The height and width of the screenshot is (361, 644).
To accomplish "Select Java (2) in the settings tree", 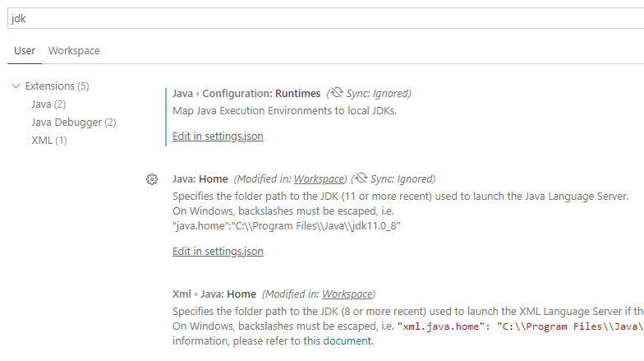I will [x=49, y=104].
